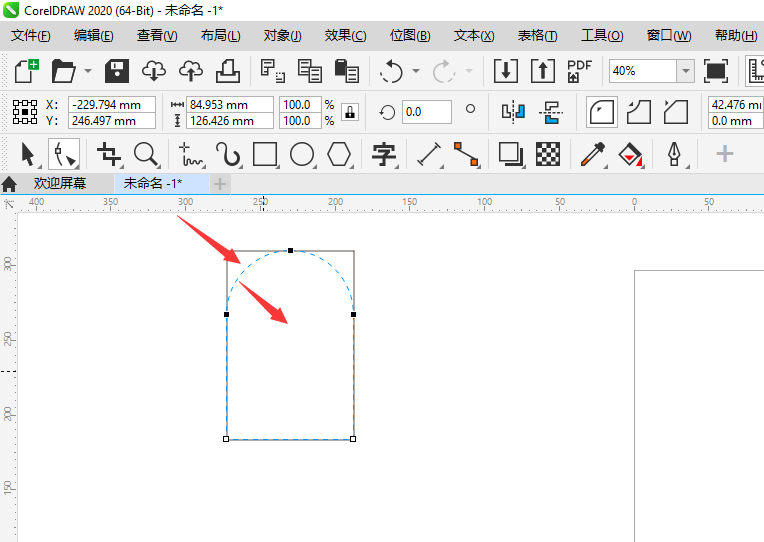Mirror the object vertically
This screenshot has width=764, height=542.
(551, 112)
